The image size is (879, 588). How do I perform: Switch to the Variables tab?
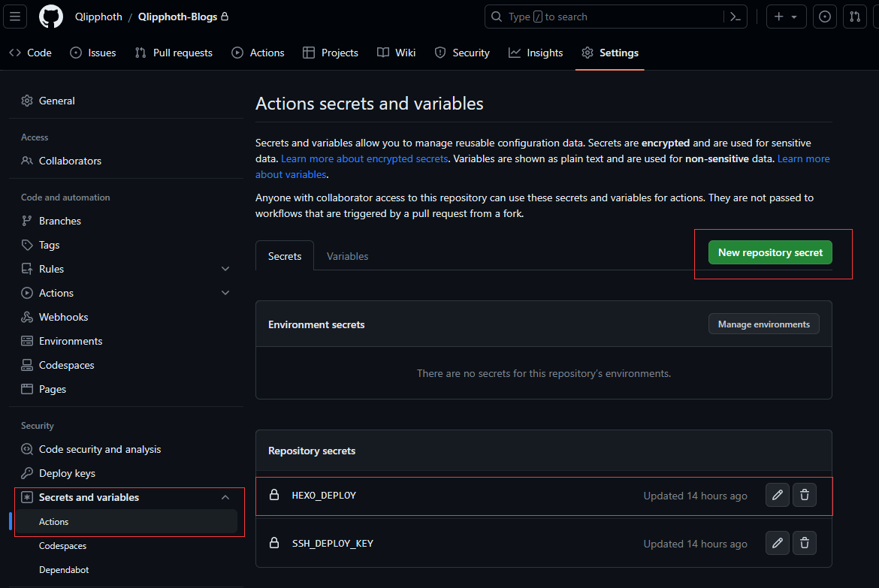coord(348,256)
